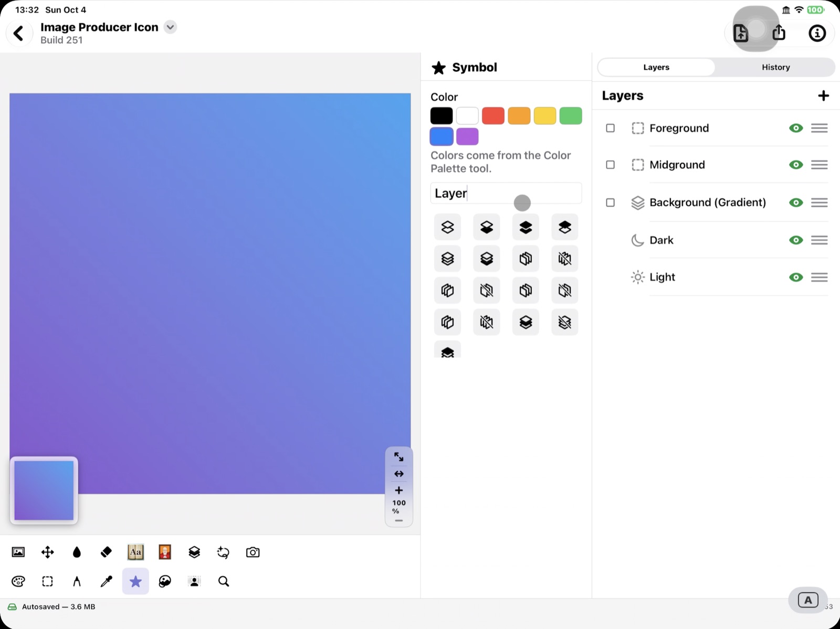
Task: Select the eyedropper tool
Action: coord(106,581)
